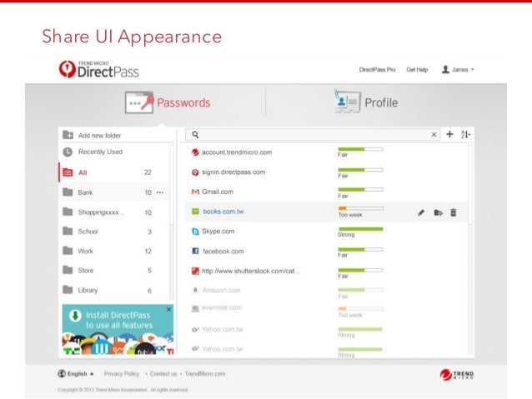Select the All passwords category
The image size is (532, 399).
(114, 172)
